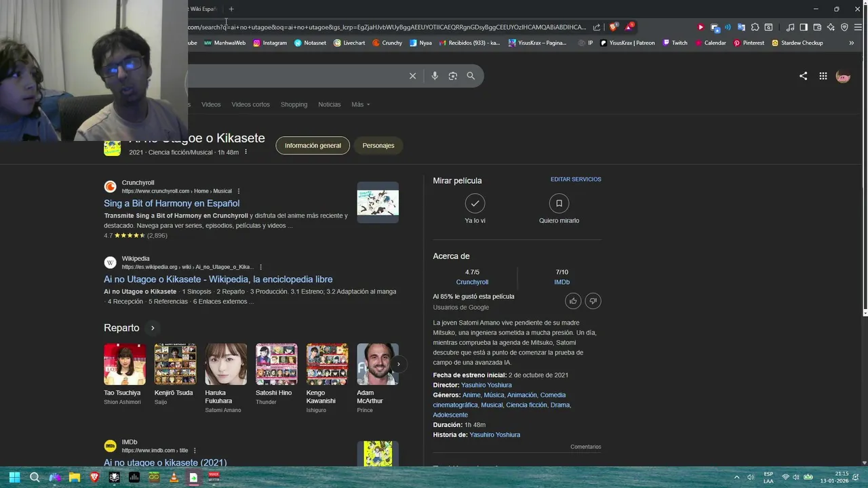This screenshot has height=488, width=868.
Task: Start voice search with microphone icon
Action: (x=435, y=76)
